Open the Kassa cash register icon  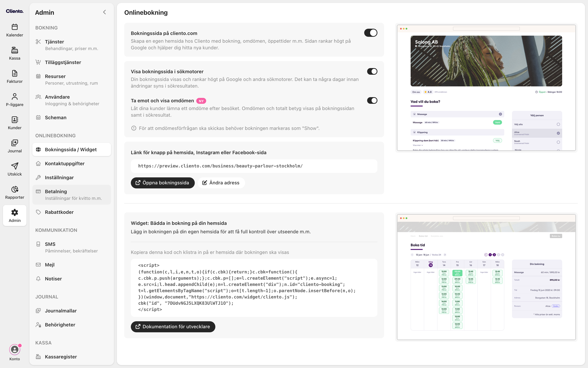pyautogui.click(x=15, y=50)
